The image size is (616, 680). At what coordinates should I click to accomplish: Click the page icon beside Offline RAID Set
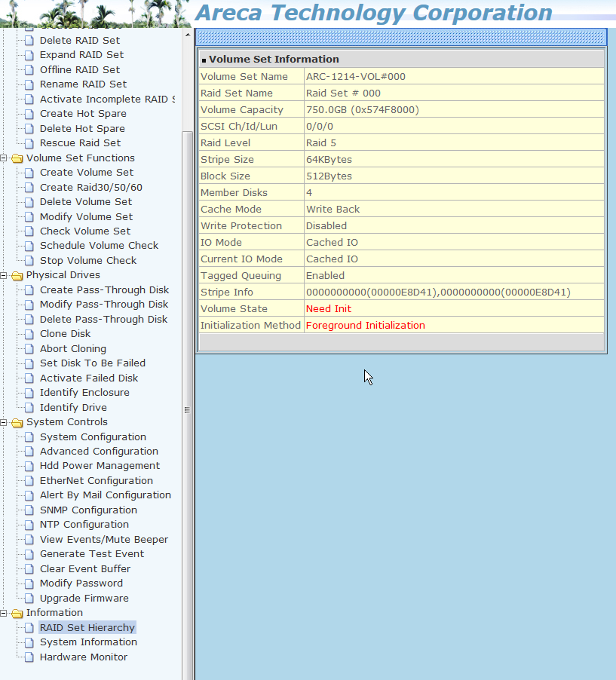point(29,70)
